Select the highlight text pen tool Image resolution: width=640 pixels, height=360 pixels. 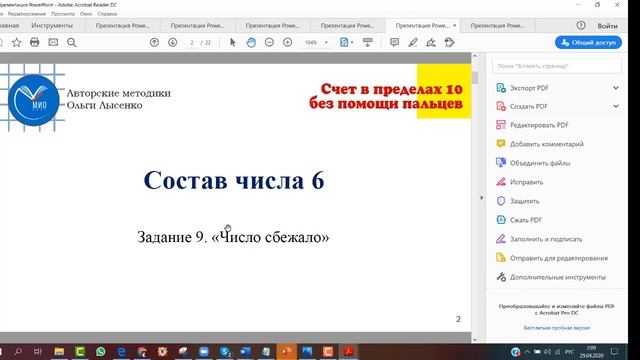pyautogui.click(x=413, y=42)
